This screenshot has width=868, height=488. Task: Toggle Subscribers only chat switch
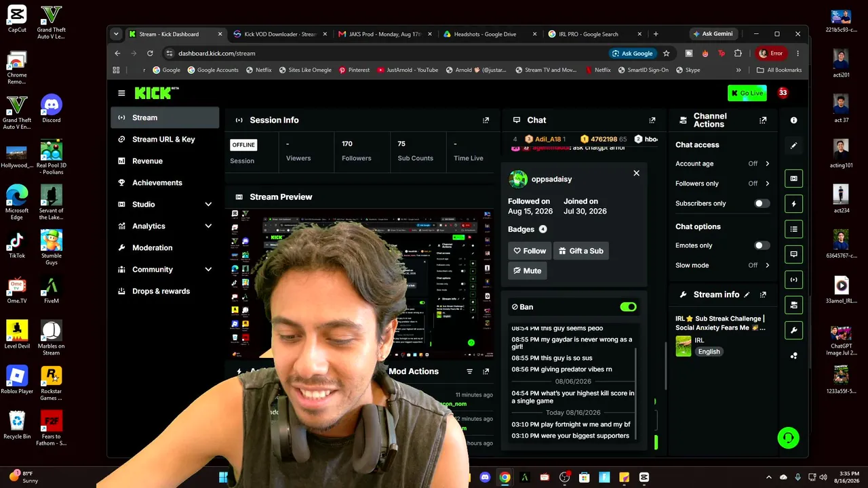(762, 203)
